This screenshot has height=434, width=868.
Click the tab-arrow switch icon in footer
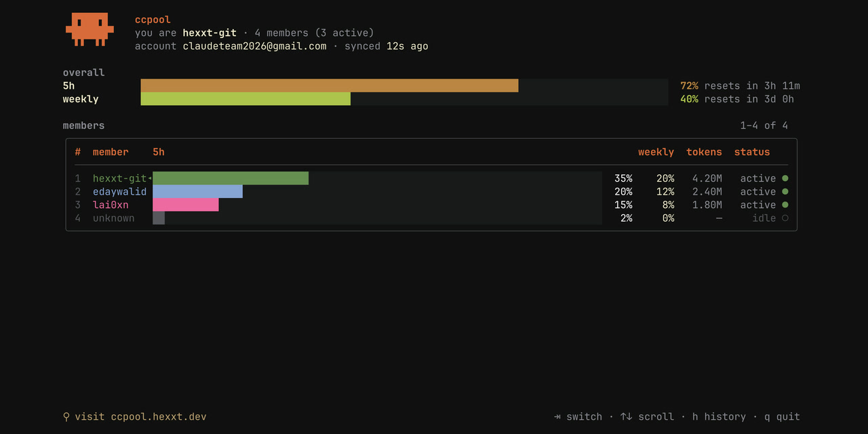557,417
